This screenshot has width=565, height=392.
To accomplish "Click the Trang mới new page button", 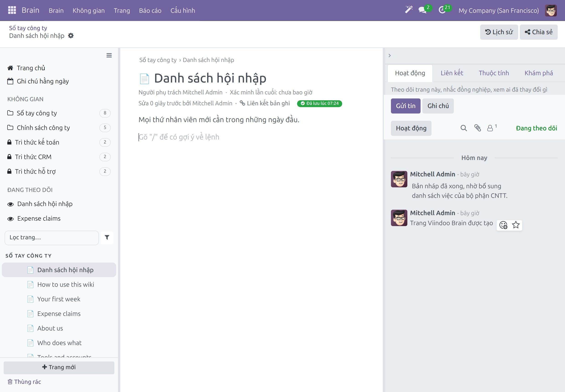I will coord(59,368).
